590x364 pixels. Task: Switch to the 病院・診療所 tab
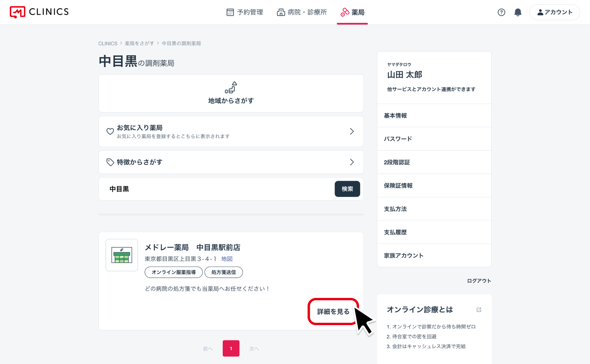pyautogui.click(x=302, y=12)
